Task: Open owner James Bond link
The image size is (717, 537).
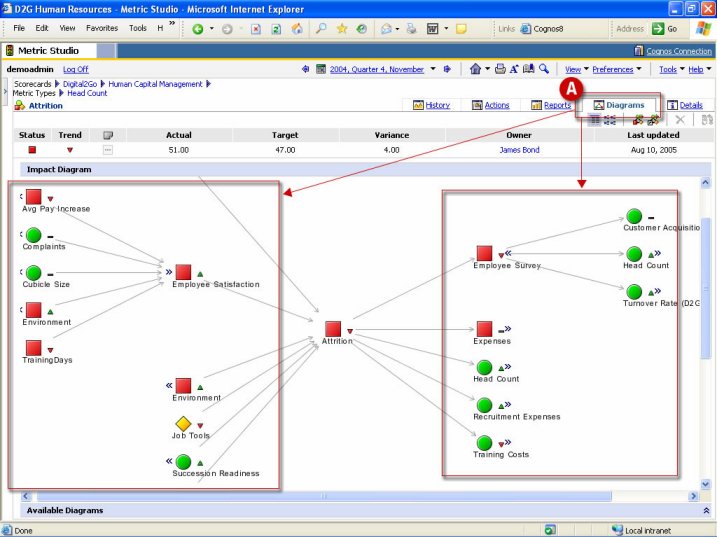Action: pyautogui.click(x=519, y=150)
